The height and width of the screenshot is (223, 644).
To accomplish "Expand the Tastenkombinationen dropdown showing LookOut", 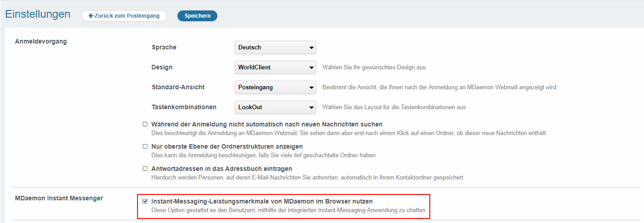I will click(x=275, y=107).
